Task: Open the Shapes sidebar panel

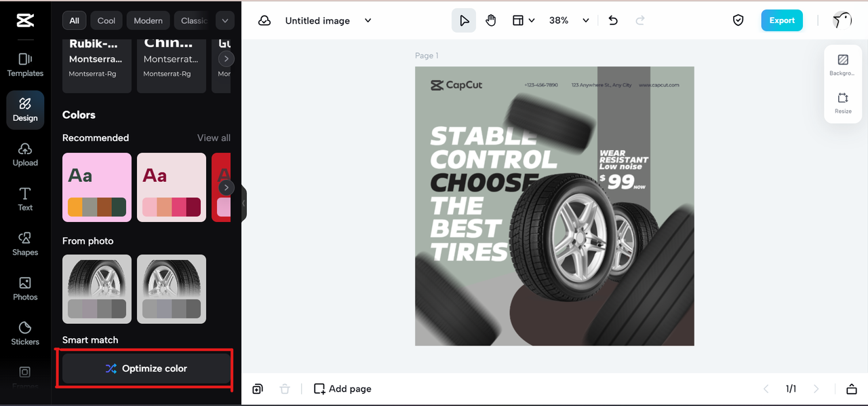Action: point(25,244)
